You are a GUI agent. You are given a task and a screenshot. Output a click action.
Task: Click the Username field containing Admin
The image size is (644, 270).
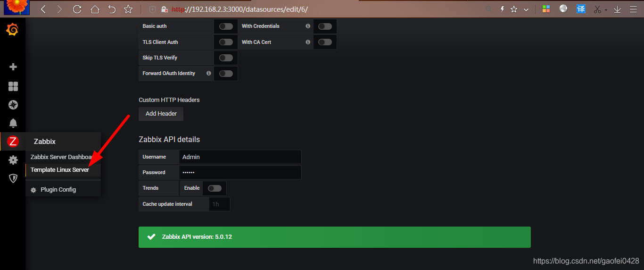240,157
